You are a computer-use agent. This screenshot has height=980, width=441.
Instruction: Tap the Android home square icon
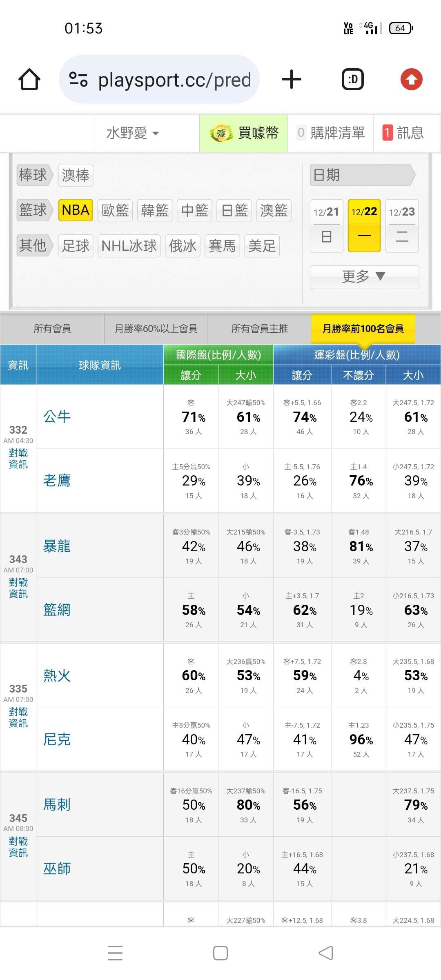pos(220,953)
